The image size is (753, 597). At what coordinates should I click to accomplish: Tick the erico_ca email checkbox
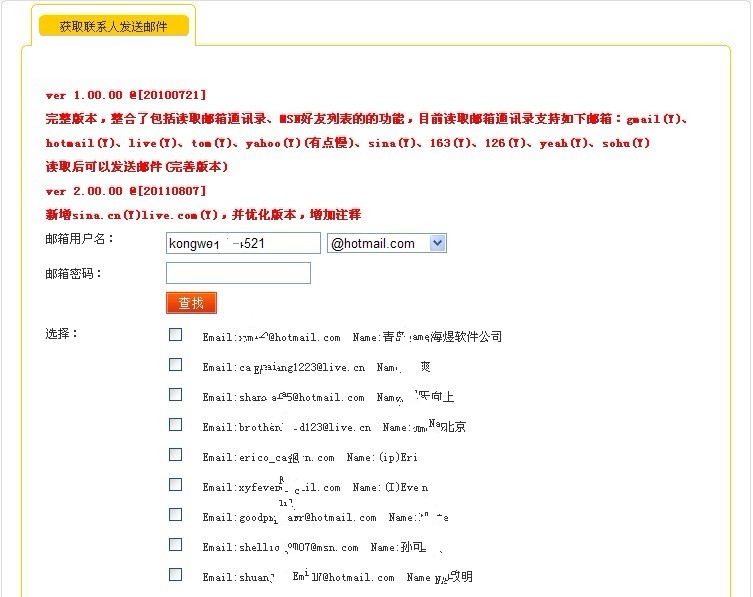175,454
